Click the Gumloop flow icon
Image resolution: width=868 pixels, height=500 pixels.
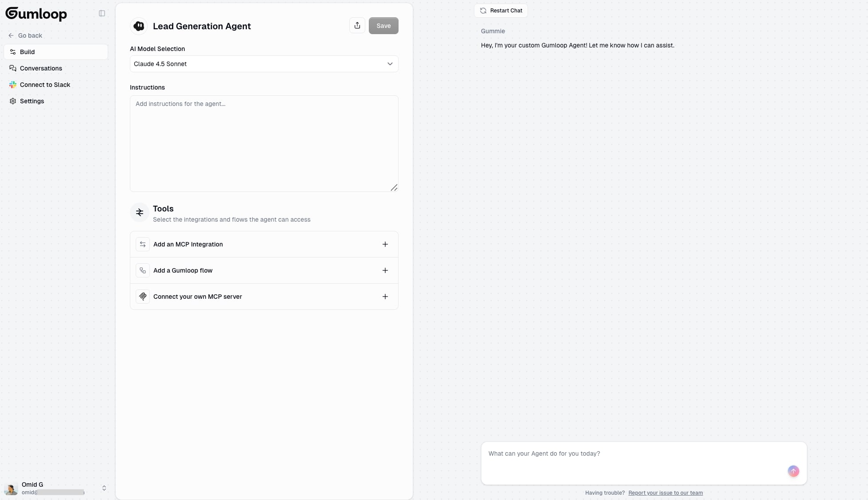coord(142,270)
